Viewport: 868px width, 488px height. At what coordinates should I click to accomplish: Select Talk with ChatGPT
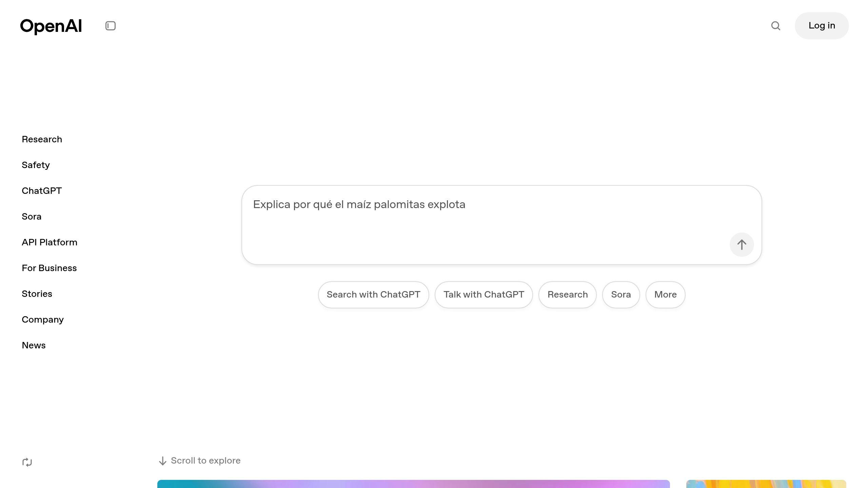click(x=484, y=294)
